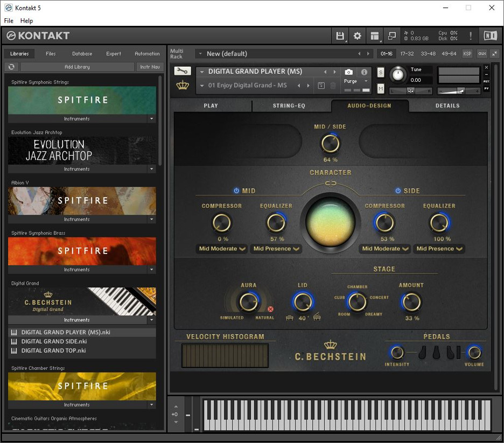Select next instrument with right arrow
The height and width of the screenshot is (443, 504).
(334, 72)
